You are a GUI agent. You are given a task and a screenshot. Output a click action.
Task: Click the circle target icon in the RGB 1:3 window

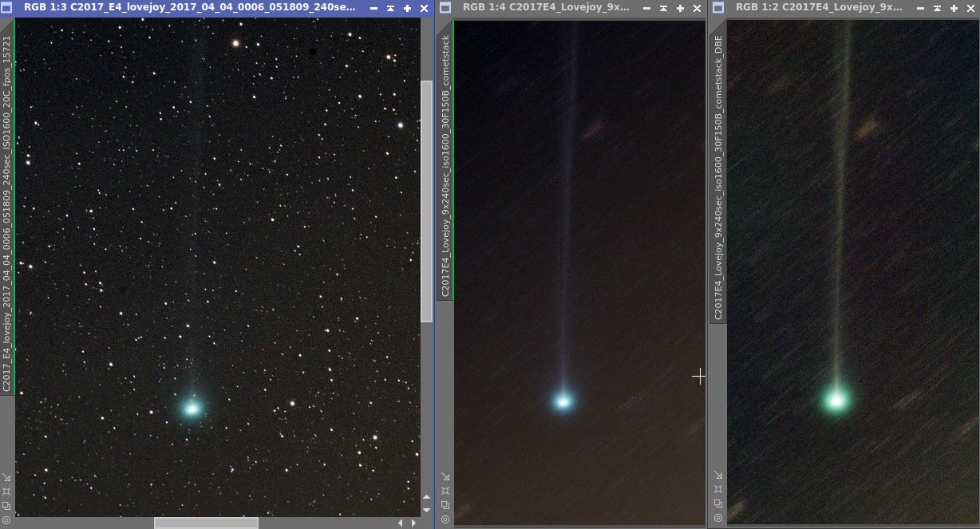click(6, 518)
